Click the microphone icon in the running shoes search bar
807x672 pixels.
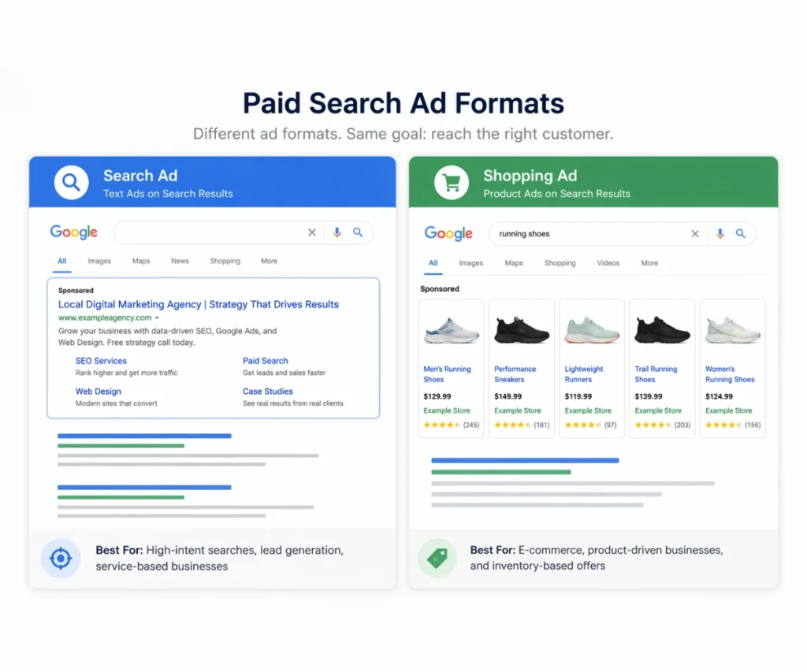720,233
